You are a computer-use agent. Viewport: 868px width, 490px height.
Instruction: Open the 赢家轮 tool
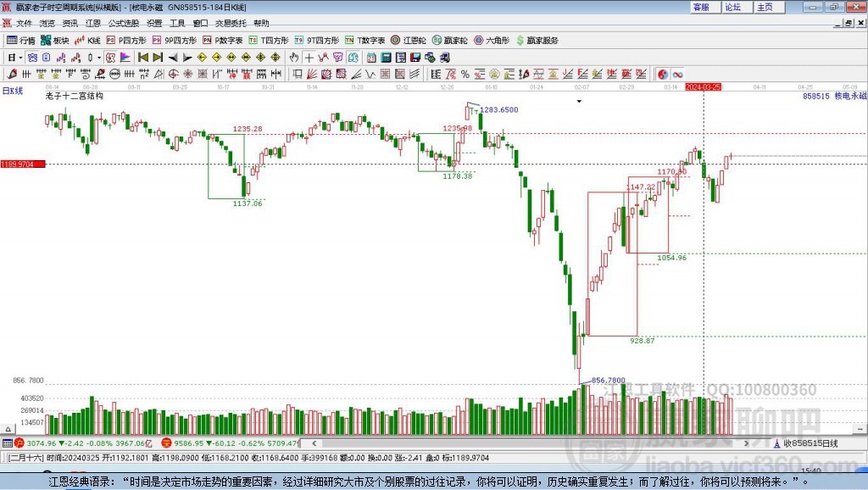pyautogui.click(x=450, y=41)
